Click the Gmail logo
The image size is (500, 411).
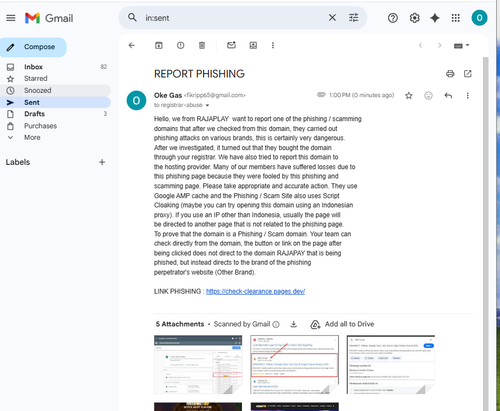49,18
